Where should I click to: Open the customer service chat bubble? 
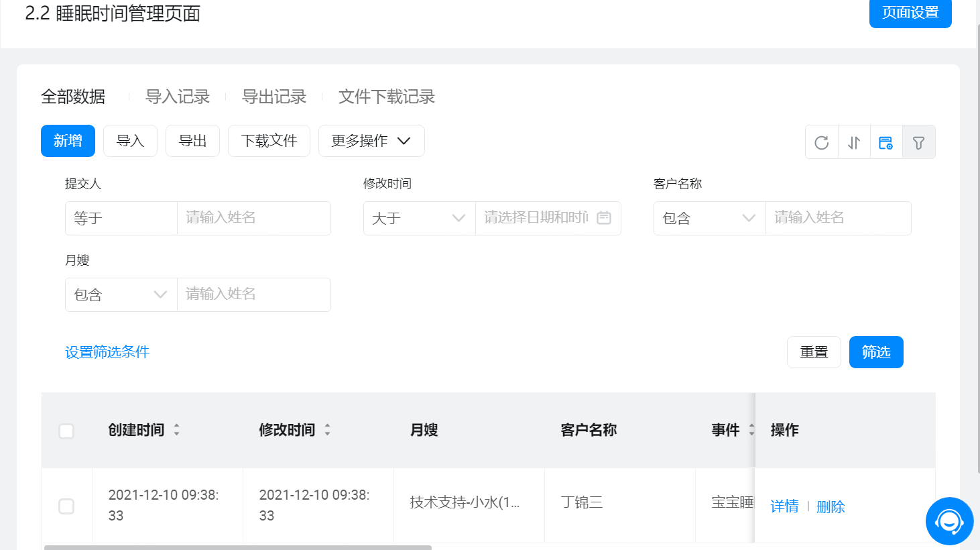(x=949, y=520)
